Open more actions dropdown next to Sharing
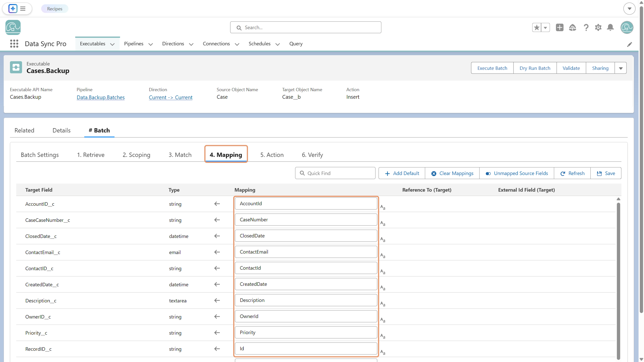The width and height of the screenshot is (644, 362). click(621, 68)
